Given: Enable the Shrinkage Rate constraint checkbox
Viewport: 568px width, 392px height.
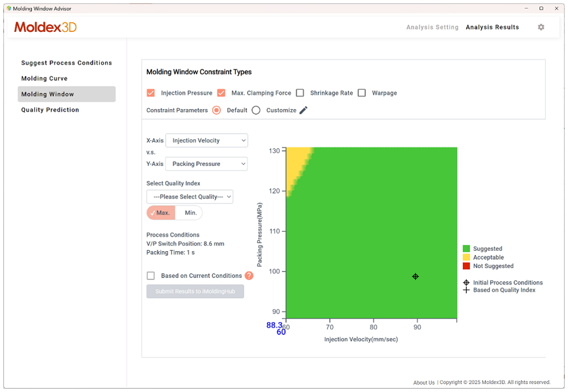Looking at the screenshot, I should point(300,93).
